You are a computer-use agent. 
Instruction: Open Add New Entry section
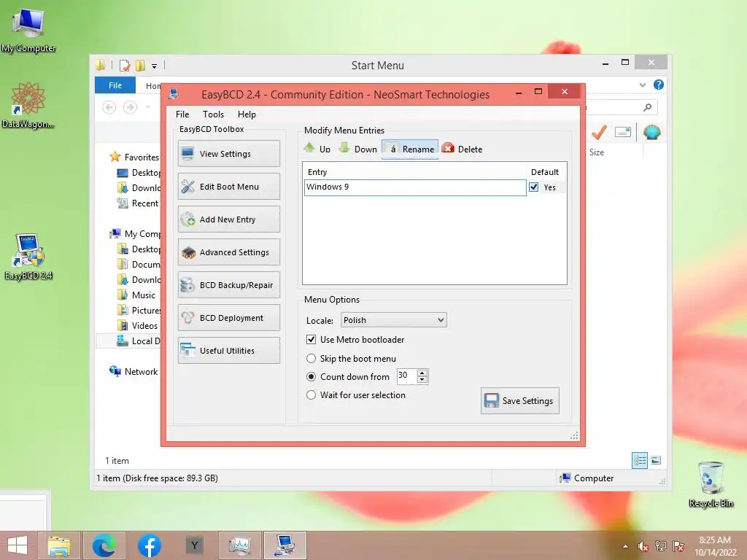point(228,219)
